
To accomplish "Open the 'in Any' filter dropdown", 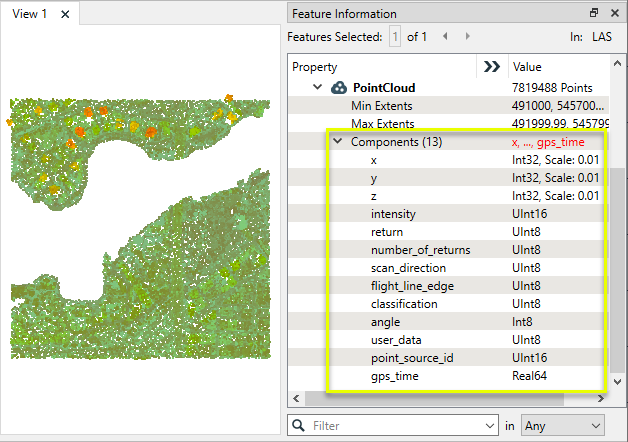I will 563,426.
